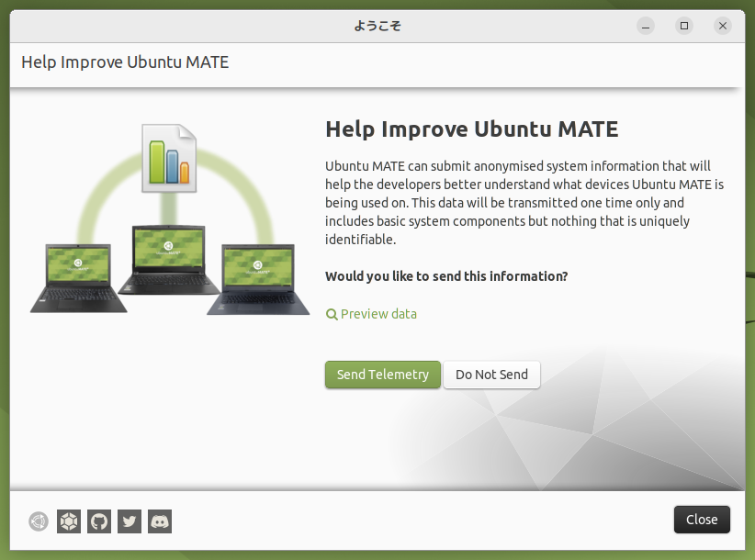Open the Preview data link

371,314
